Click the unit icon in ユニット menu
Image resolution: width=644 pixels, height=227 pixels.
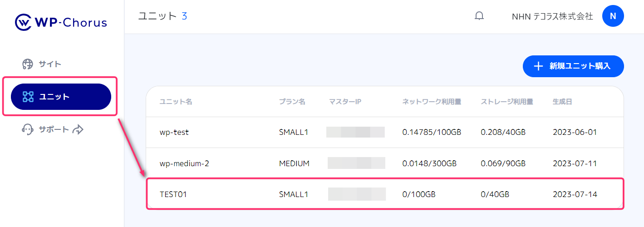tap(28, 97)
